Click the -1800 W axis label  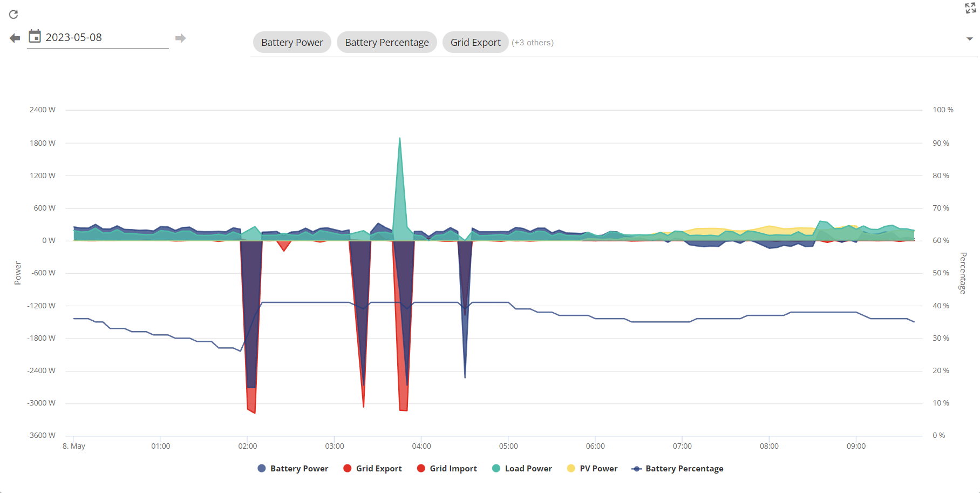42,338
